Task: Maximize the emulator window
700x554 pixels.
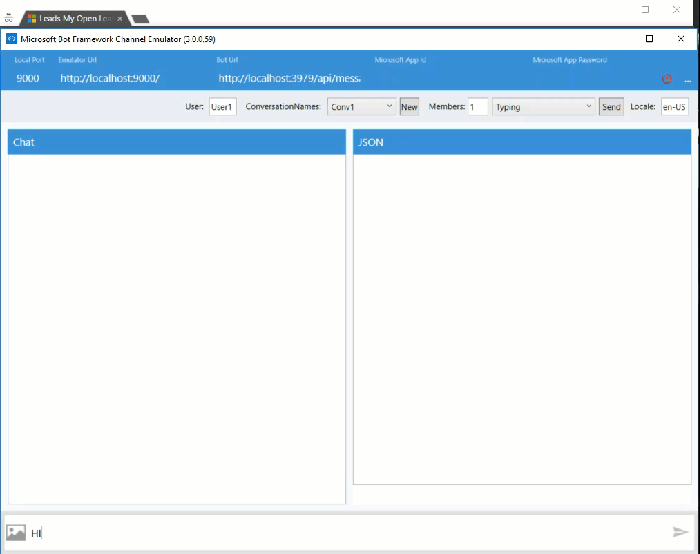Action: (x=649, y=39)
